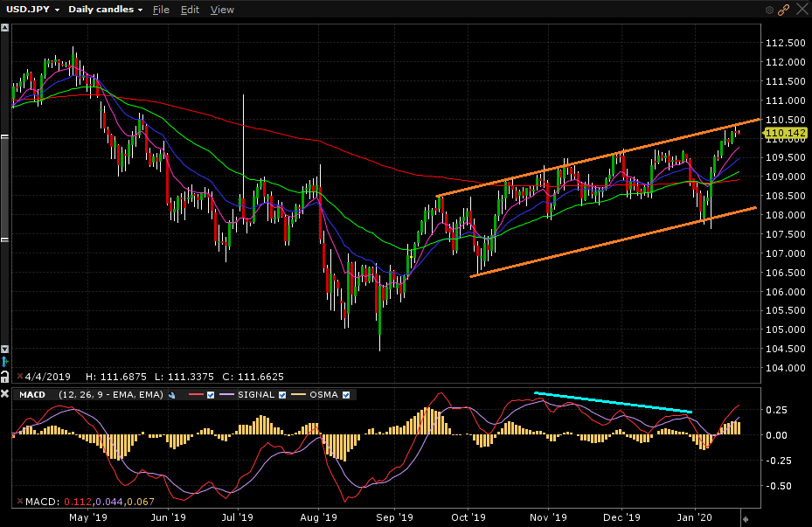Click the yellow OSMA color swatch

point(299,395)
